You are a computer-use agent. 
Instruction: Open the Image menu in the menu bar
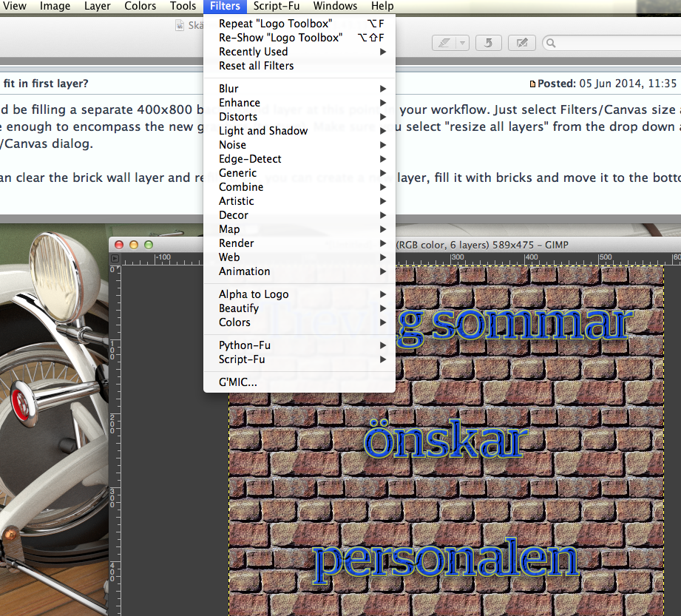click(55, 6)
